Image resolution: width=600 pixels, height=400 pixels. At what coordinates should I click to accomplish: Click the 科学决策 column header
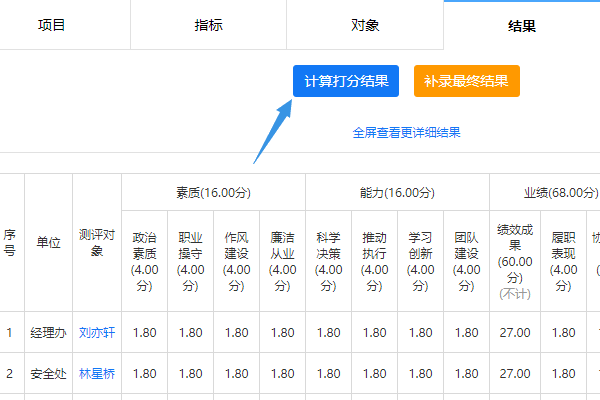[328, 261]
